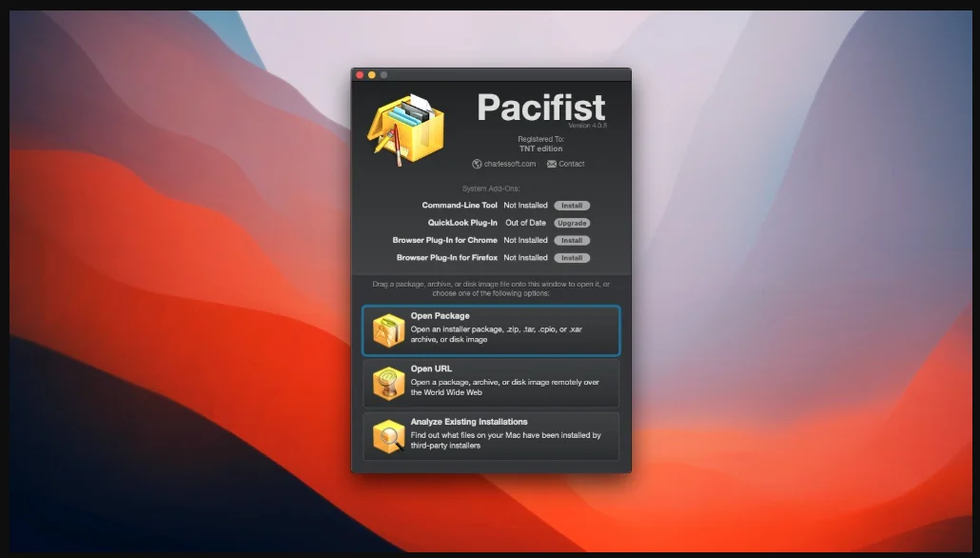The image size is (980, 558).
Task: Install the Browser Plug-In for Firefox
Action: (572, 258)
